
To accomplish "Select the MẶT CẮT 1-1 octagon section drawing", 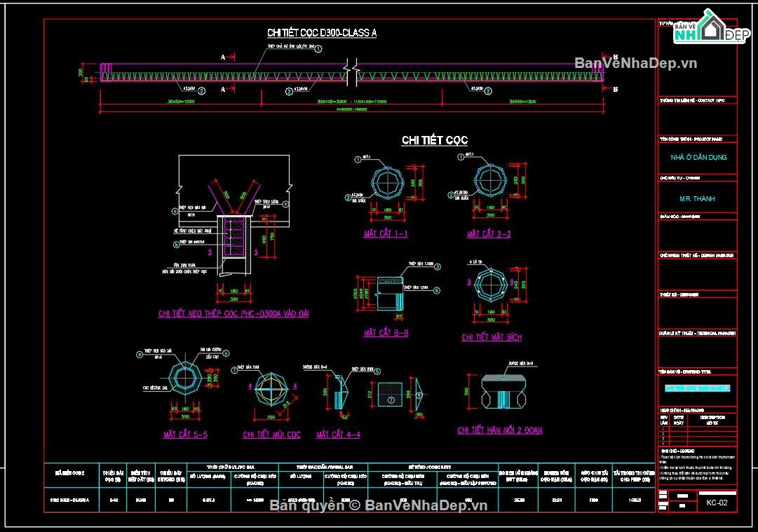I will click(x=386, y=184).
